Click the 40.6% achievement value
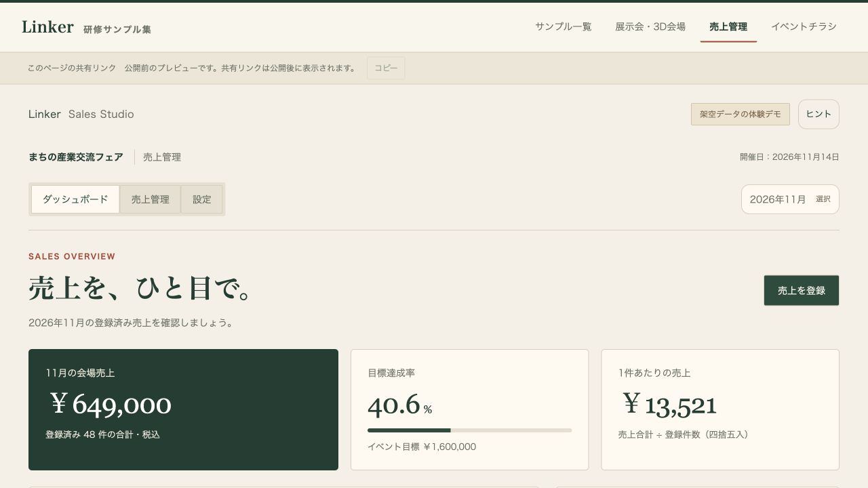868x488 pixels. (399, 405)
